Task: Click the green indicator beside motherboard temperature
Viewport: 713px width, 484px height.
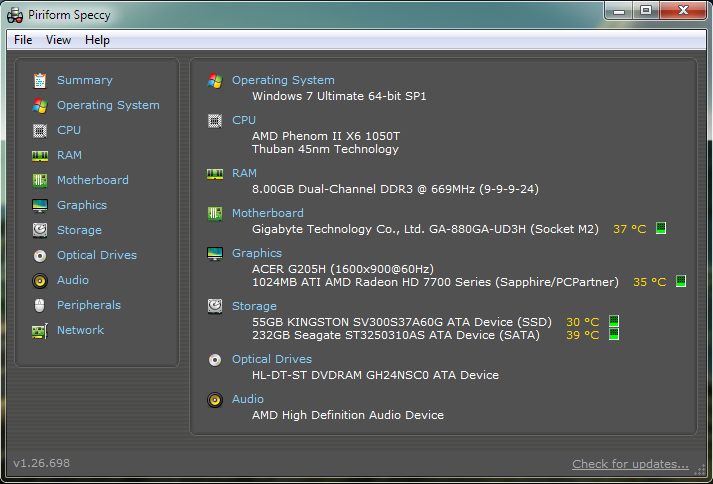Action: (x=661, y=229)
